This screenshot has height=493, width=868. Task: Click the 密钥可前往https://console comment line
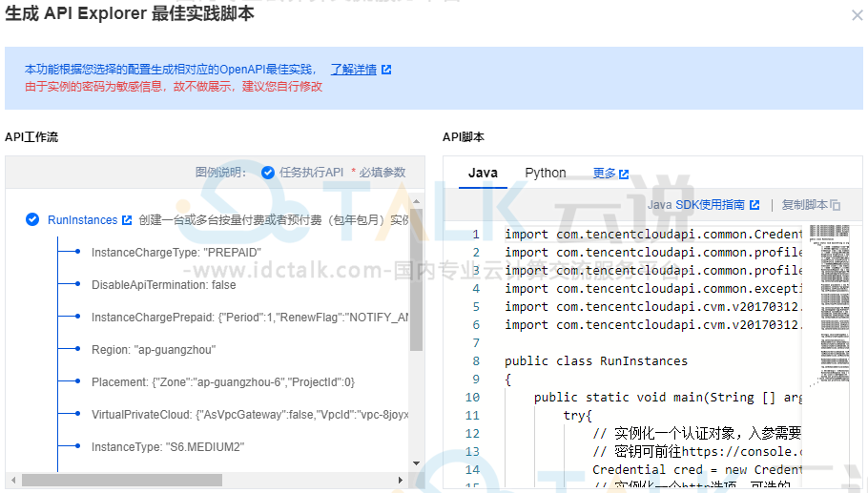click(x=697, y=451)
